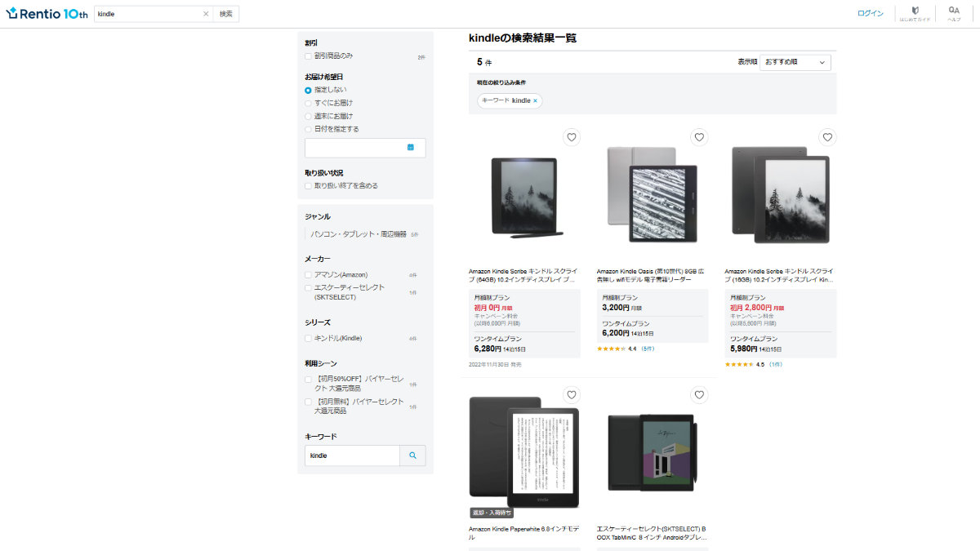Click the 初月 2,800円 monthly price text
This screenshot has width=980, height=551.
(755, 309)
